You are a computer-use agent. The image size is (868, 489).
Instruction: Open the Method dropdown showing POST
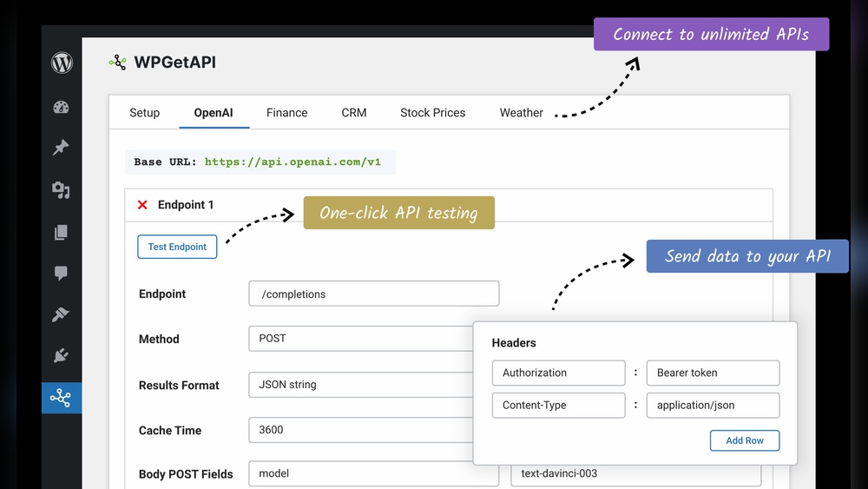360,339
